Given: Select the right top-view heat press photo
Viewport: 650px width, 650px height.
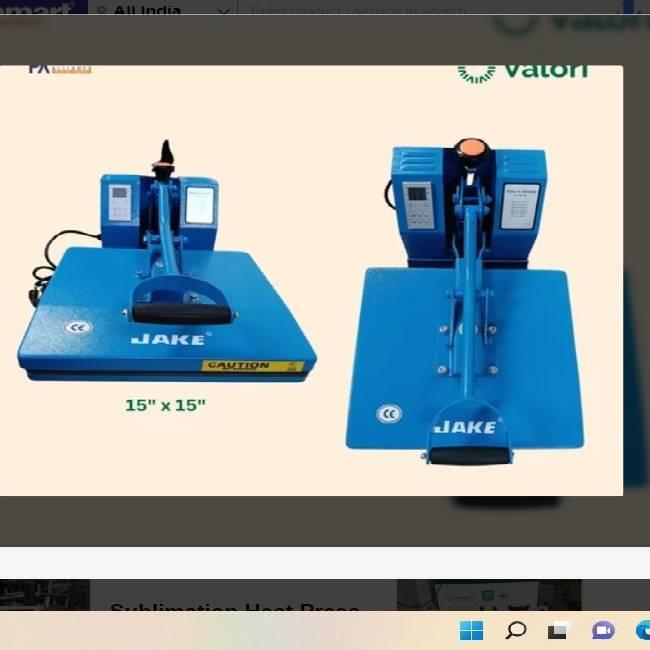Looking at the screenshot, I should point(465,300).
